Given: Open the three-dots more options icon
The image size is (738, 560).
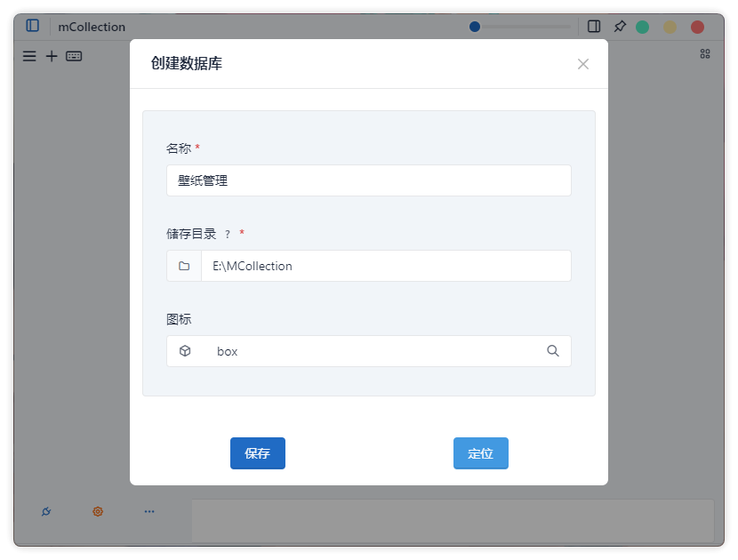Looking at the screenshot, I should pos(149,511).
